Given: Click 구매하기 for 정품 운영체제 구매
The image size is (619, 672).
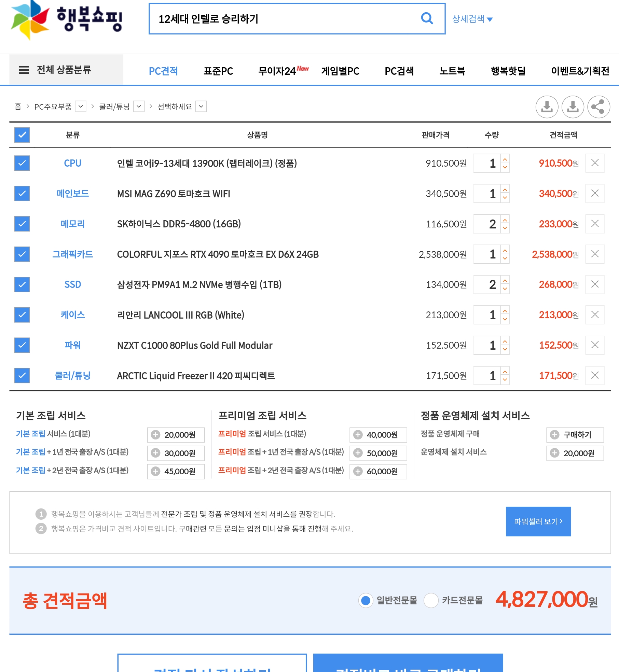Looking at the screenshot, I should 575,435.
